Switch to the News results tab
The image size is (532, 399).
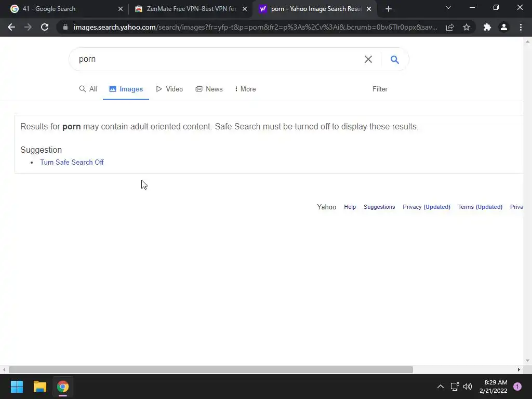pos(209,89)
